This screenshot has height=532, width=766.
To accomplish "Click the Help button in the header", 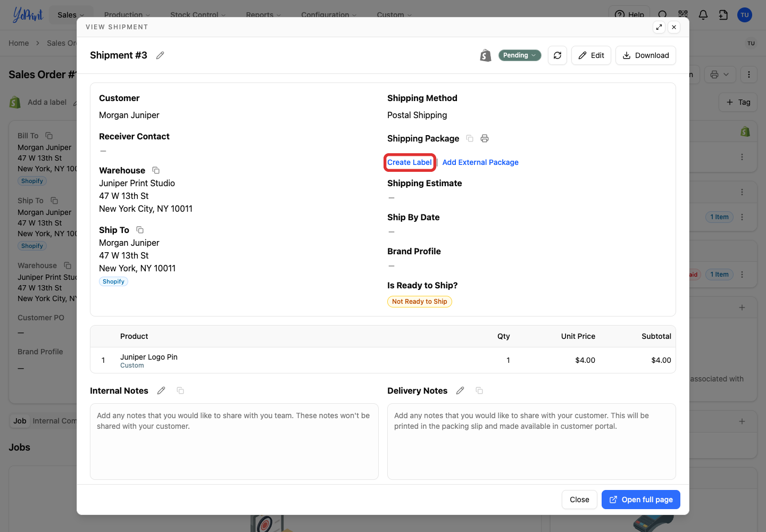I will click(x=630, y=15).
